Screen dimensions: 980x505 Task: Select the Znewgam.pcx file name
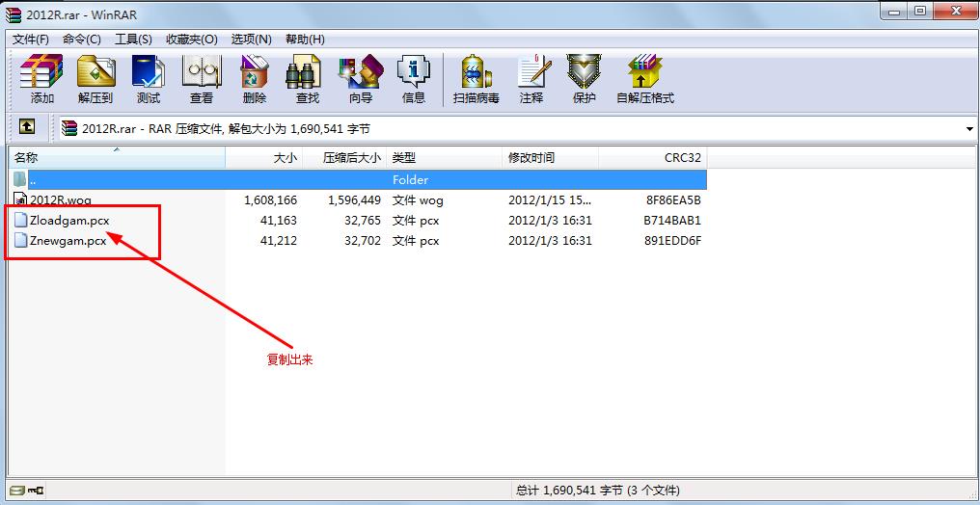click(x=68, y=240)
